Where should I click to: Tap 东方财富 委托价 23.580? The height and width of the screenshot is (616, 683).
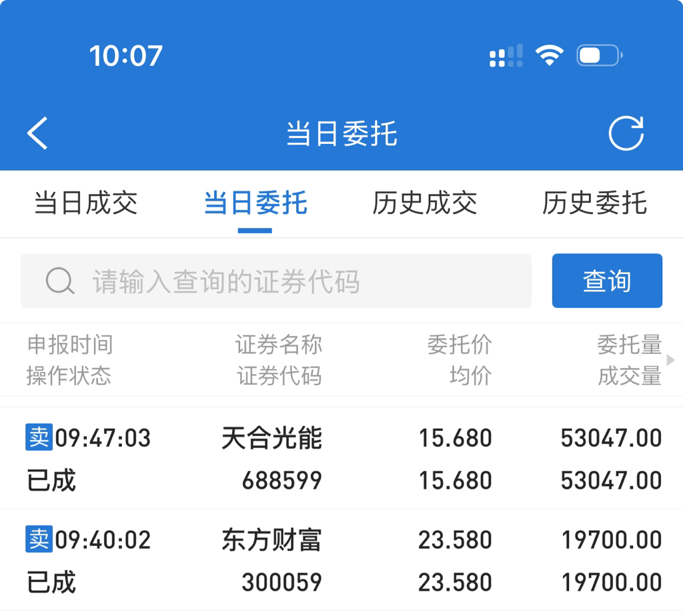click(455, 540)
